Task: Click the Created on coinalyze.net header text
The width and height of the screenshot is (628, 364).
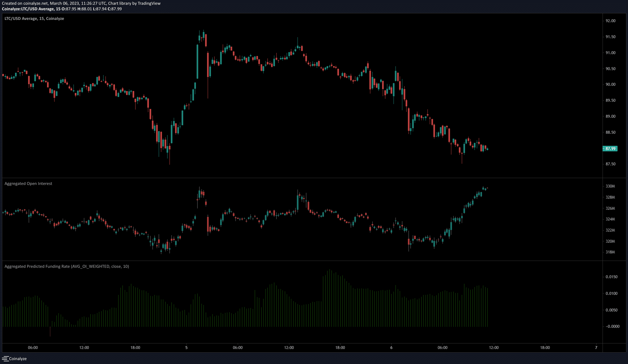Action: (81, 3)
